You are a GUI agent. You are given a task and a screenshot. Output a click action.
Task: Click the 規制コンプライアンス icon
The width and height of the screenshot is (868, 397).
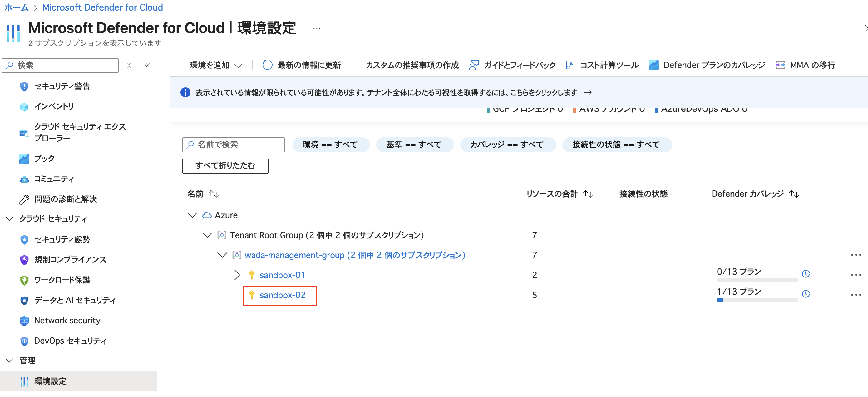coord(24,260)
